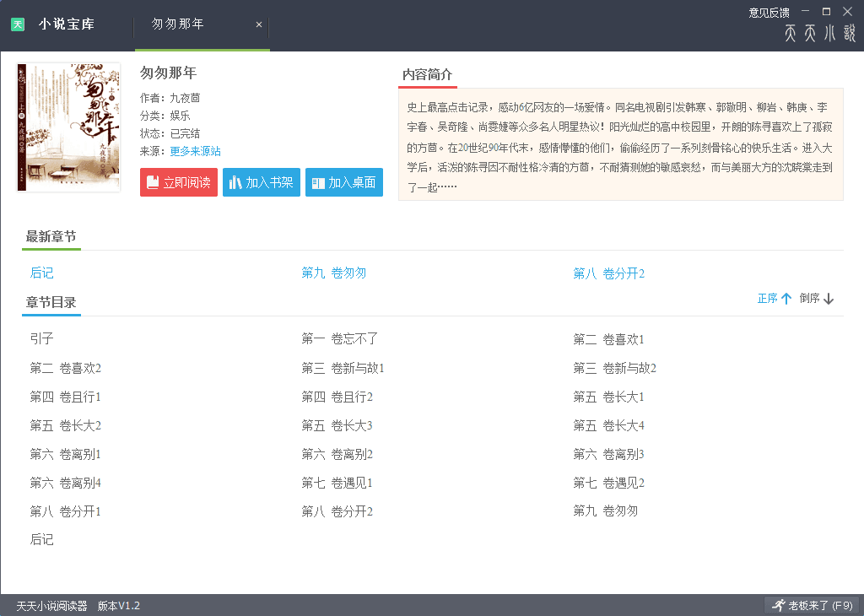This screenshot has width=864, height=616.
Task: Add the novel using 加入书架 button
Action: click(x=262, y=181)
